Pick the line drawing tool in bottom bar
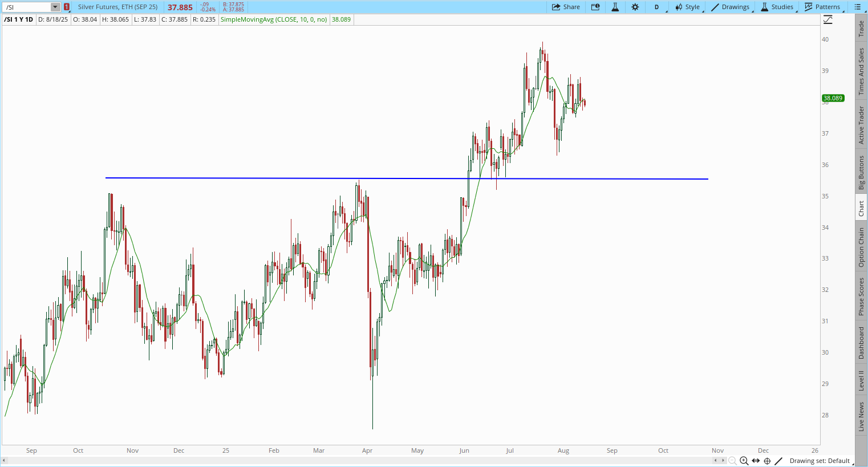868x467 pixels. tap(778, 461)
